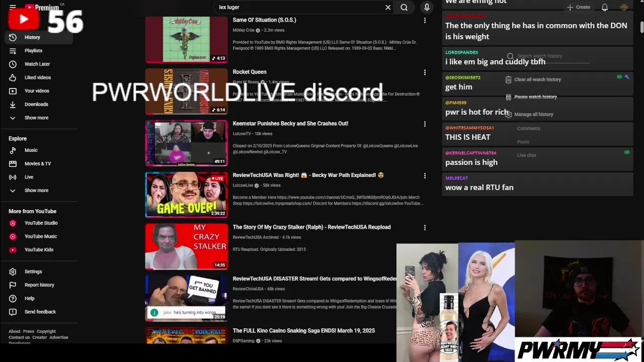Open Contact us footer link
This screenshot has height=362, width=644.
19,337
